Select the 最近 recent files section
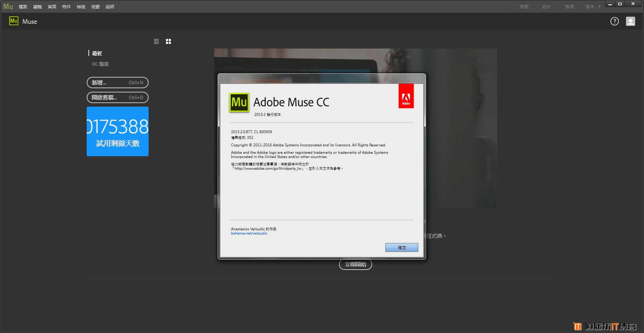 (97, 53)
